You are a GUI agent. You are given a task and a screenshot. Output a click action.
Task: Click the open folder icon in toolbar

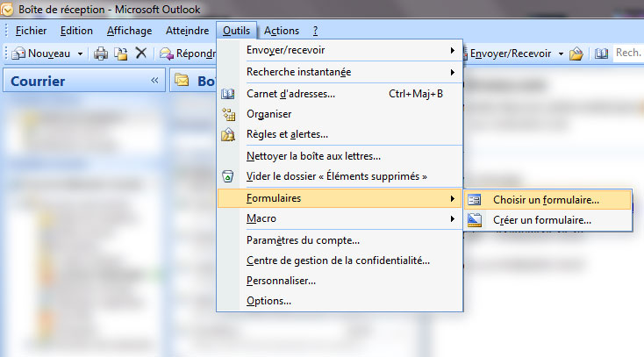[576, 54]
